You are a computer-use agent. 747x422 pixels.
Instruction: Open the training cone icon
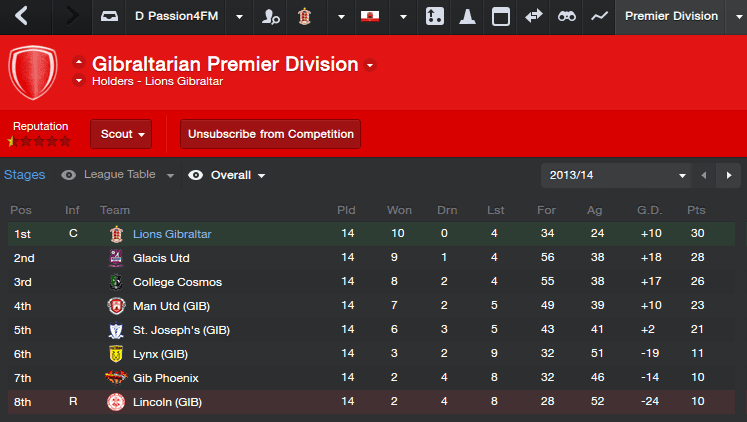(x=467, y=16)
